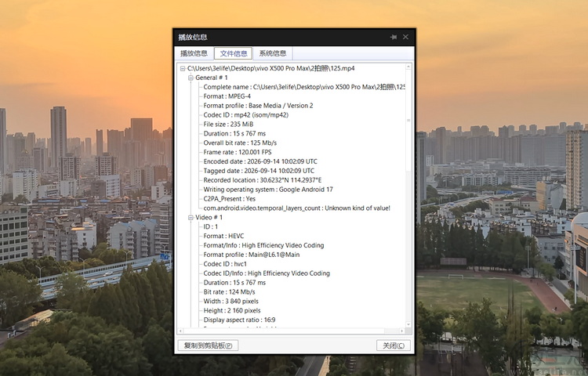The height and width of the screenshot is (376, 588).
Task: Select 'Frame rate : 120.001 FPS' row
Action: tap(238, 153)
